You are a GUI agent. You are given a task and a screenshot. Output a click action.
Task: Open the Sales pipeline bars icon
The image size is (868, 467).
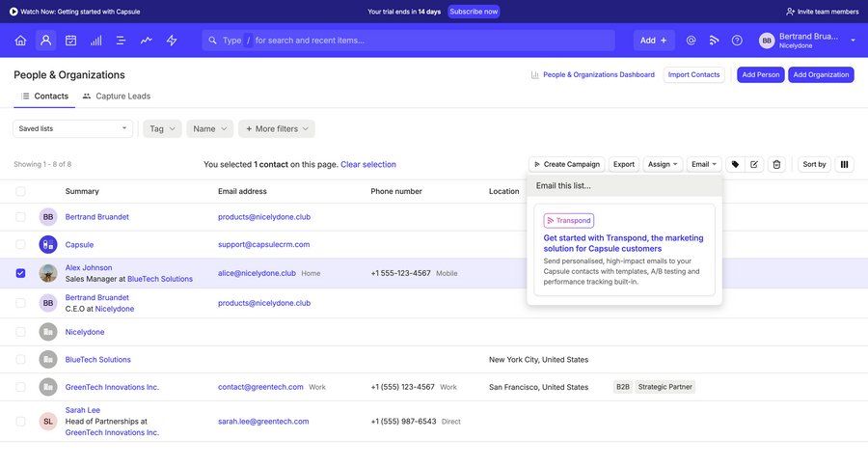(x=95, y=41)
